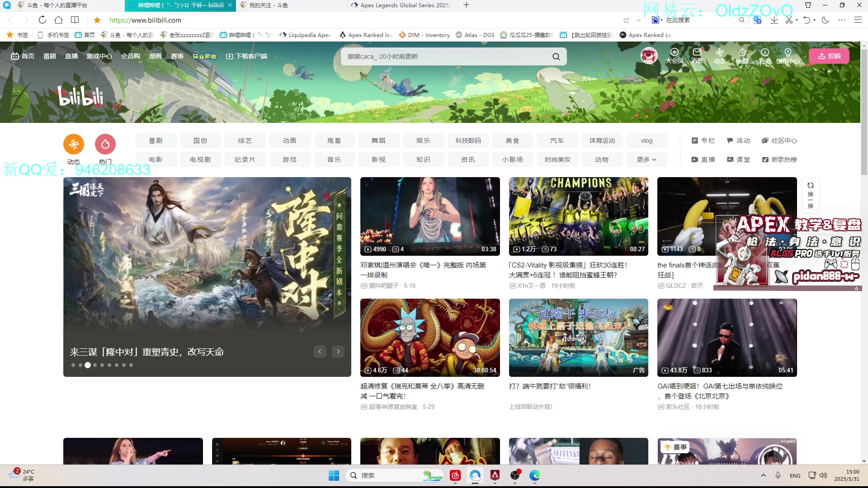Click the search magnifier icon in bilibili search box
The height and width of the screenshot is (488, 868).
click(x=556, y=56)
